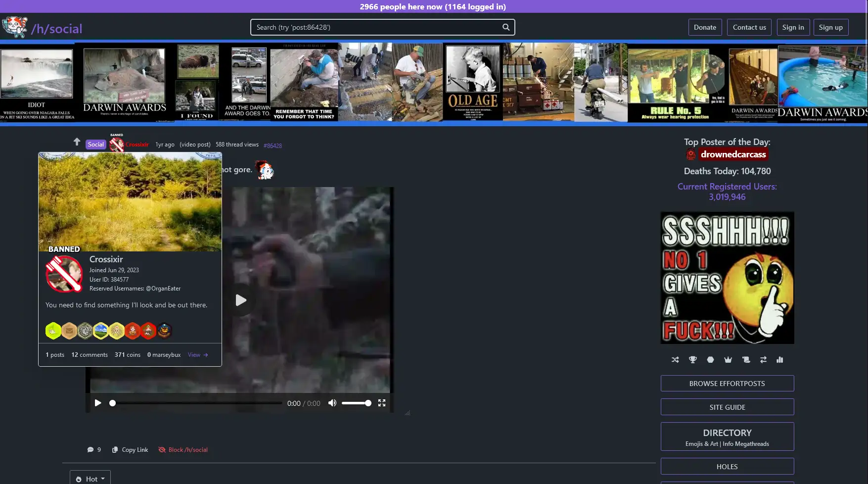Open the post ID #86428 link
The height and width of the screenshot is (484, 868).
coord(273,145)
